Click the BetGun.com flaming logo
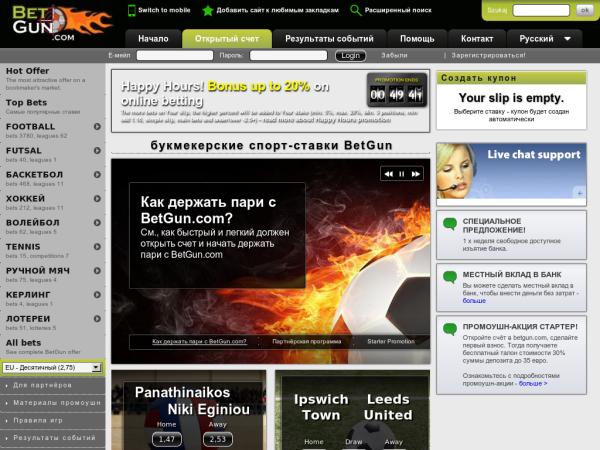This screenshot has width=600, height=450. (62, 22)
